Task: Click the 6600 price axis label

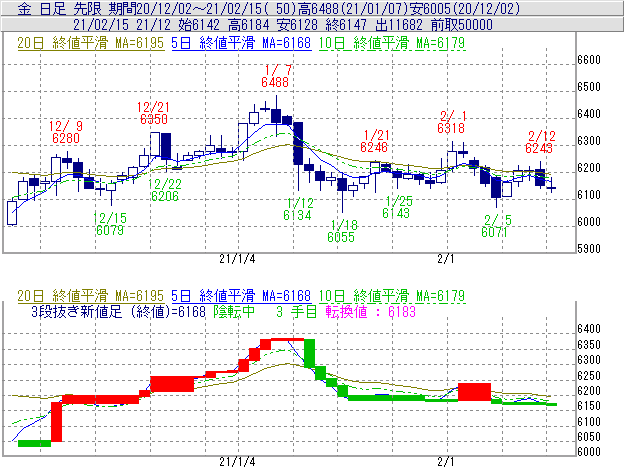Action: click(x=589, y=60)
